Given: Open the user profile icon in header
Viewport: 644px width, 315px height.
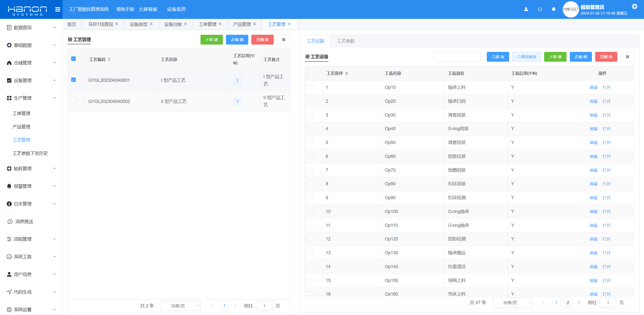Looking at the screenshot, I should (x=526, y=9).
